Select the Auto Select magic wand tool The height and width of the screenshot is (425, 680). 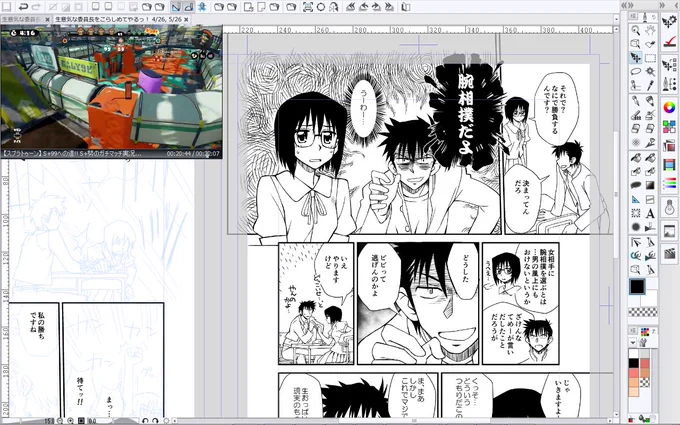[x=650, y=71]
